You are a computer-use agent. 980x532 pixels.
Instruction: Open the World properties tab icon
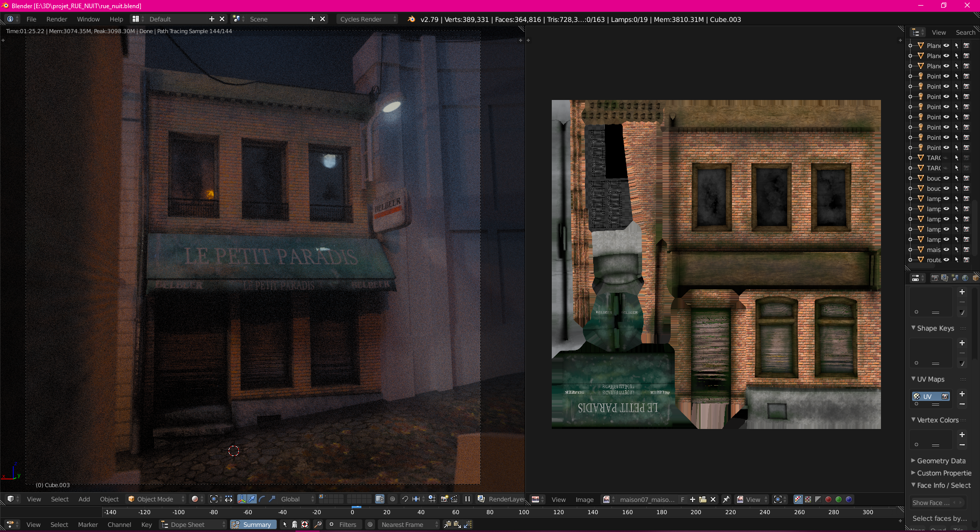tap(965, 278)
